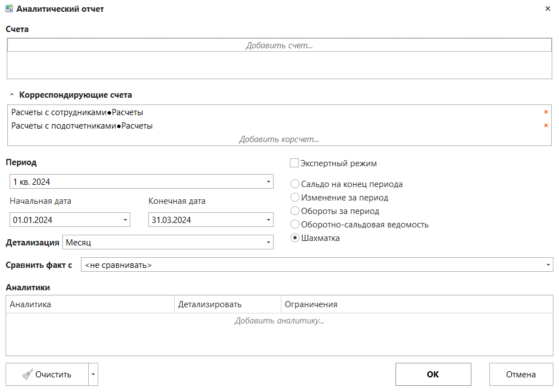Click the Очистить button

(x=47, y=375)
